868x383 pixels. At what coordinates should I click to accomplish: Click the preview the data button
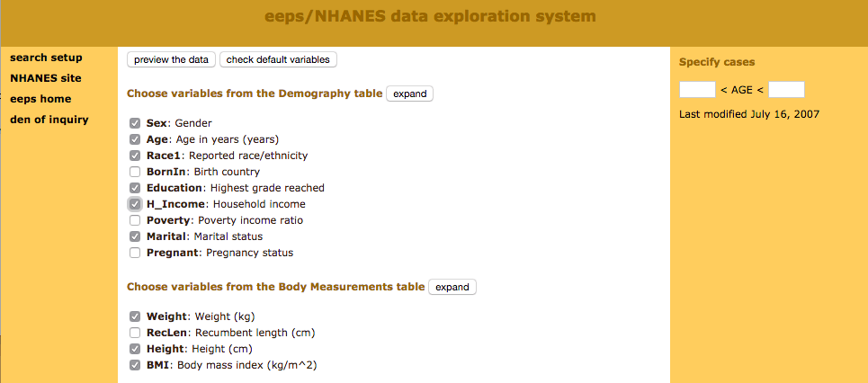click(x=171, y=59)
